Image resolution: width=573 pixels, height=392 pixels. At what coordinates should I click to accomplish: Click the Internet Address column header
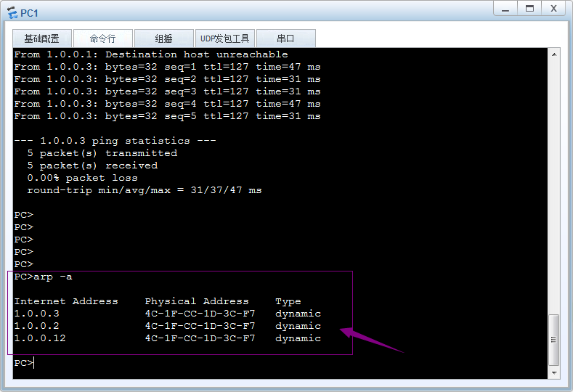(65, 301)
